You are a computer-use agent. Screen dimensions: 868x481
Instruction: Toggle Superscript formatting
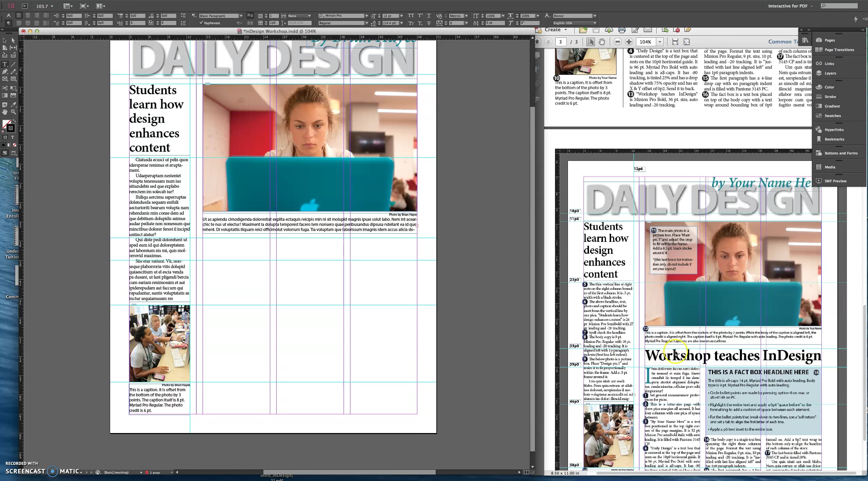pos(420,16)
